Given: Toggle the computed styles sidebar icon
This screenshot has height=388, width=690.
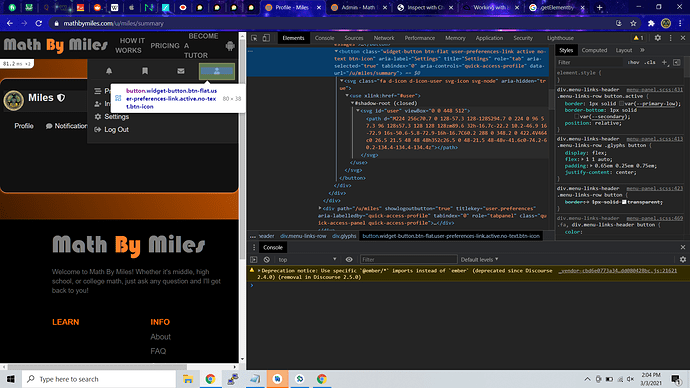Looking at the screenshot, I should [677, 62].
